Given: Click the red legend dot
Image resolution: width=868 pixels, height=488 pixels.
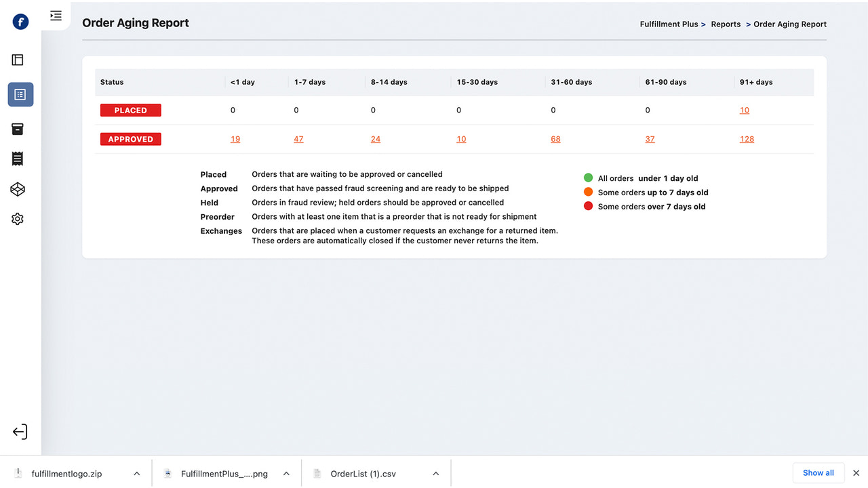Looking at the screenshot, I should point(588,206).
